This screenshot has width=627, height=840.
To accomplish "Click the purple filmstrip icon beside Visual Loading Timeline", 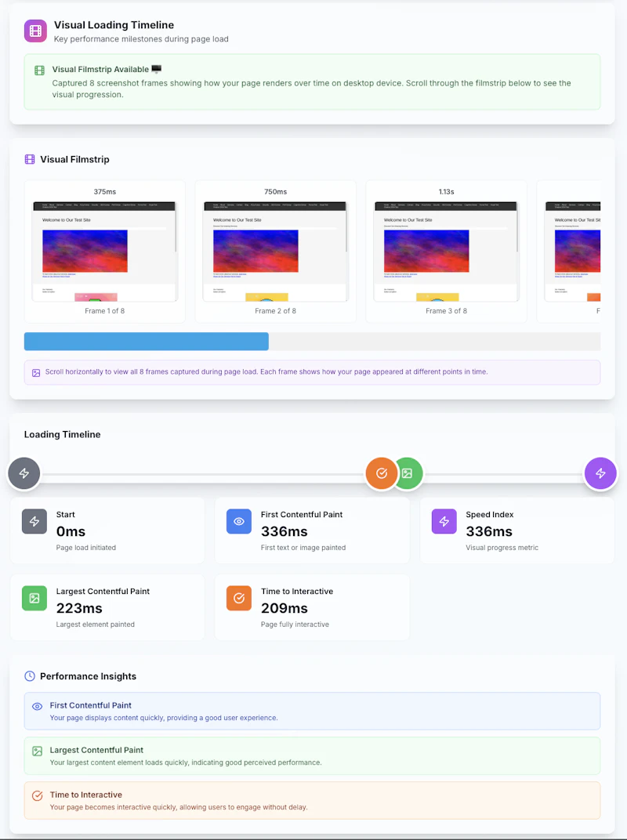I will [x=35, y=31].
